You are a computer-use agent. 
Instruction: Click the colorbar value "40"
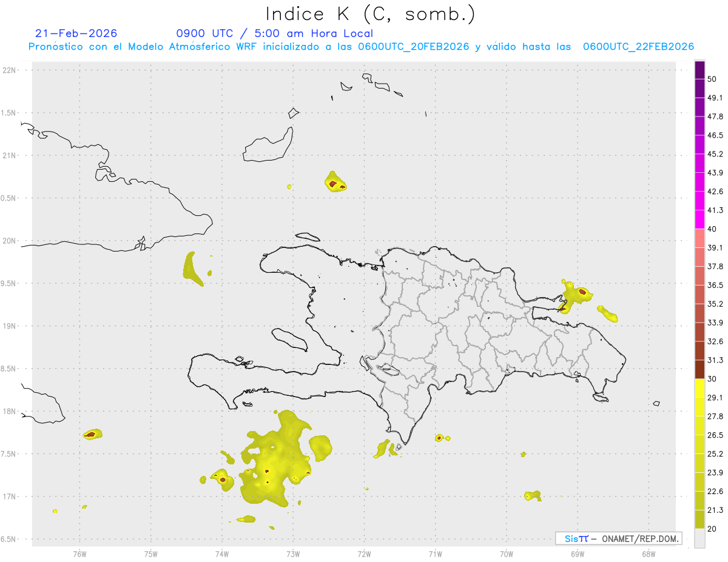(x=712, y=229)
